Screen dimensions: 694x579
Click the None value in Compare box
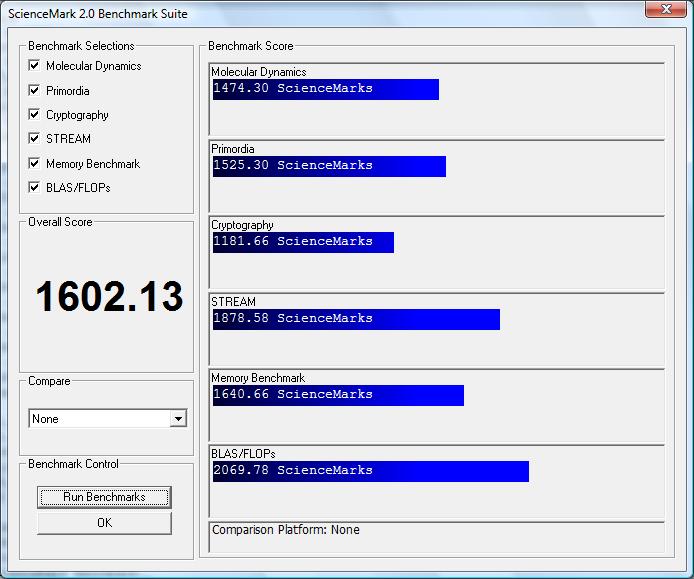[45, 419]
